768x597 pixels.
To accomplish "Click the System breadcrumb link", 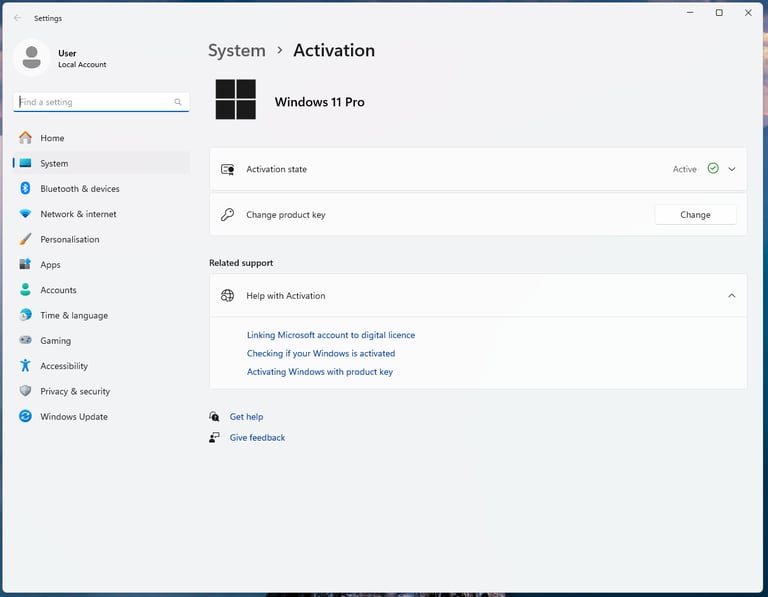I will pyautogui.click(x=237, y=50).
